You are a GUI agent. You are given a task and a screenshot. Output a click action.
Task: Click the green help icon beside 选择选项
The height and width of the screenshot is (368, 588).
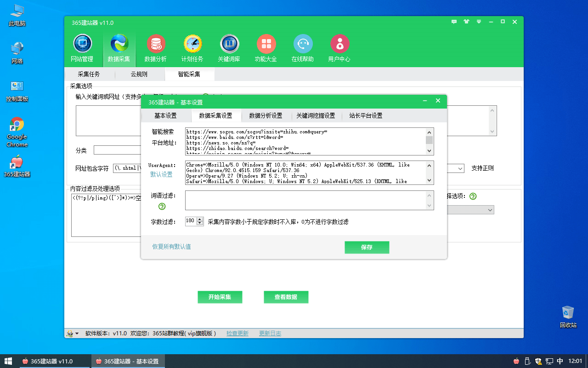point(473,196)
